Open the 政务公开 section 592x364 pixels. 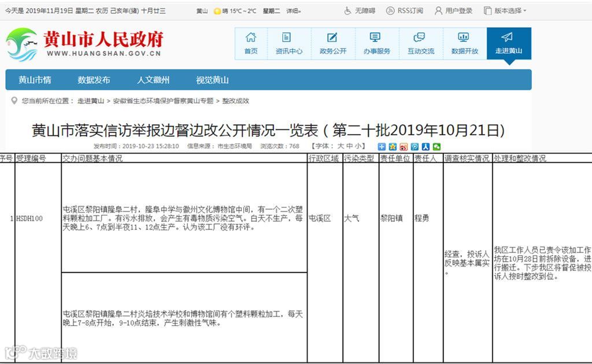coord(333,43)
